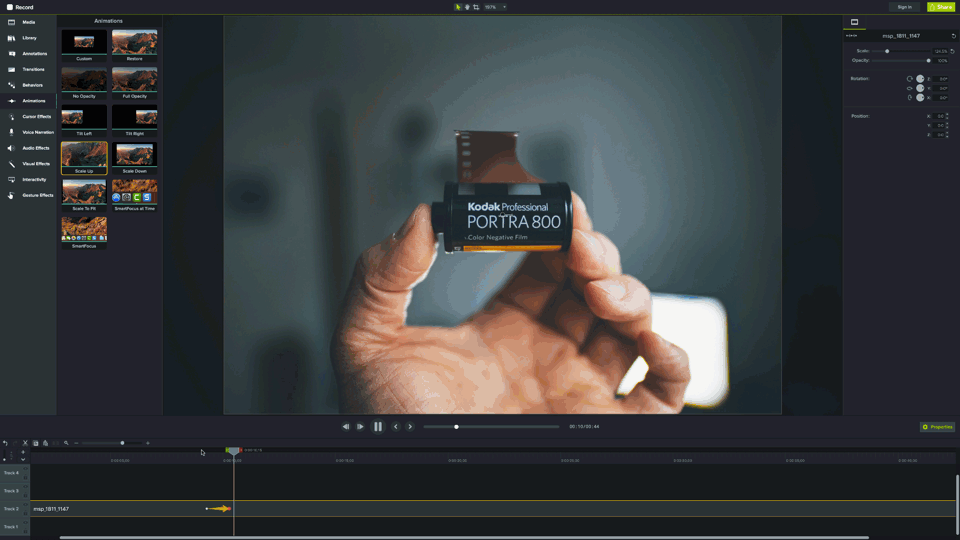Screen dimensions: 960x540
Task: Open the Cursor Effects tab
Action: [x=28, y=116]
